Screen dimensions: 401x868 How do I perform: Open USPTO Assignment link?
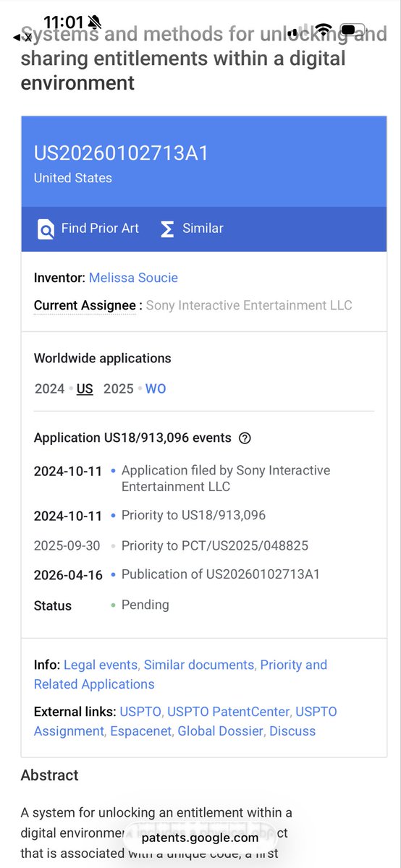[185, 721]
